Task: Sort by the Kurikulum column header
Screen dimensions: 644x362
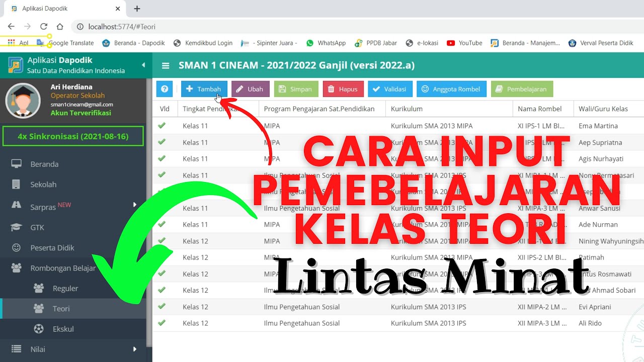Action: (x=449, y=109)
